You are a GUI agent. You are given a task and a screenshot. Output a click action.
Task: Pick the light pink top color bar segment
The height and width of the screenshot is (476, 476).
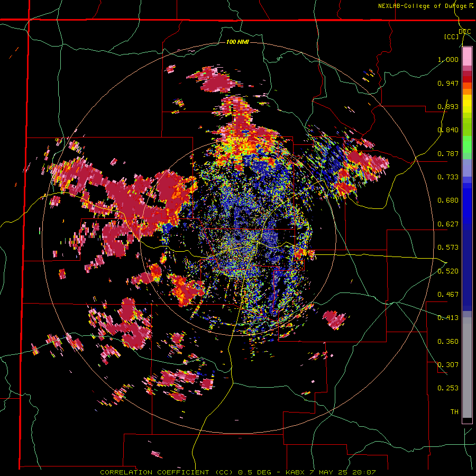click(467, 57)
